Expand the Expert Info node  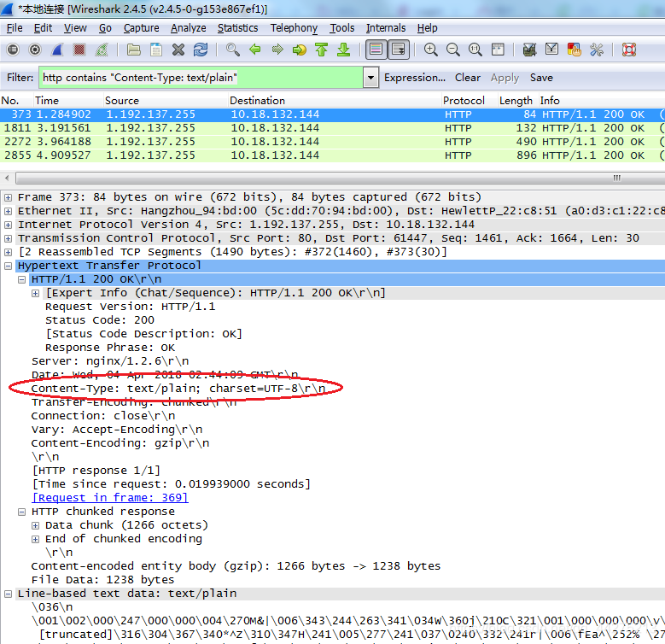point(36,293)
